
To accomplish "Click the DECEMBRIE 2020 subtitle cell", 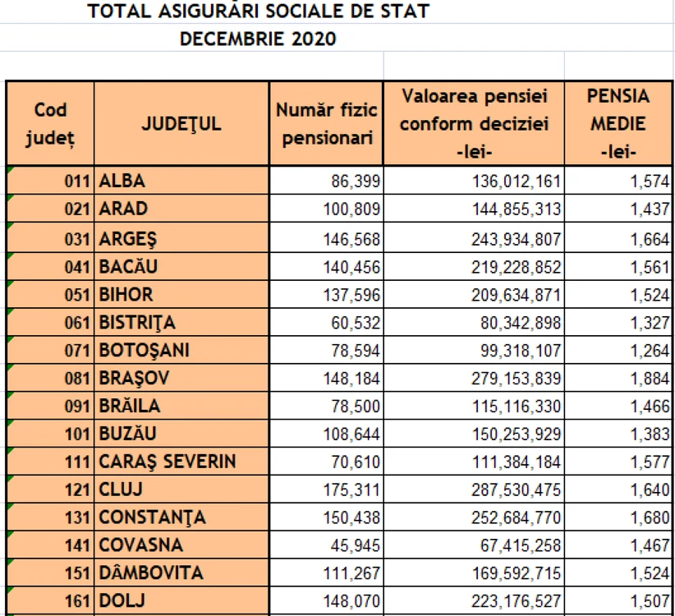I will point(258,39).
